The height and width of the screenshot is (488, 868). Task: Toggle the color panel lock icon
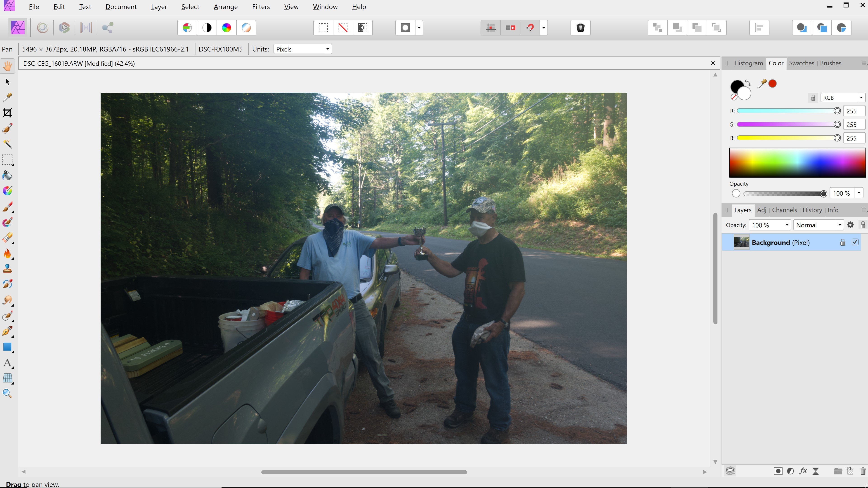[x=813, y=98]
